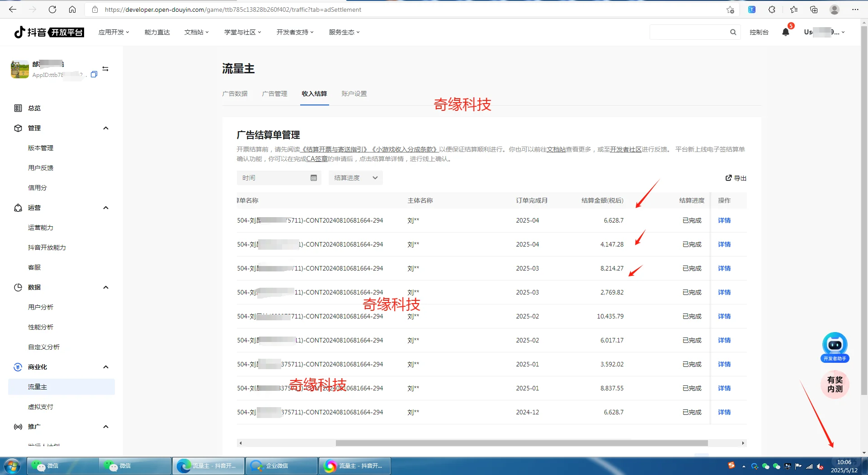Open the 总览 overview sidebar icon
Screen dimensions: 868x475
[18, 108]
